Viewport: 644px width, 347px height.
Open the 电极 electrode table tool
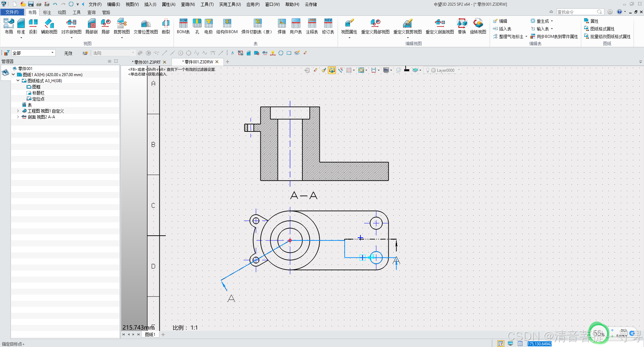click(x=208, y=26)
